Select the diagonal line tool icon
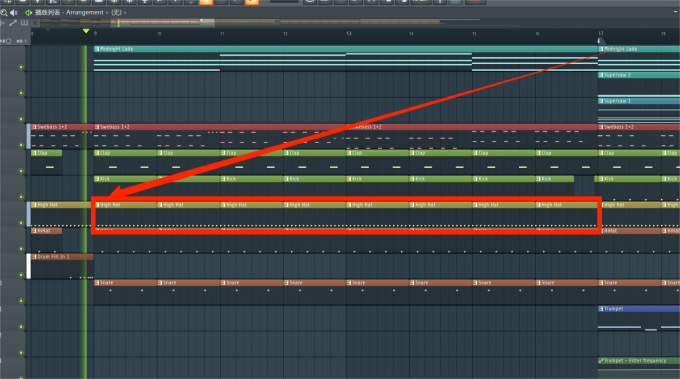The height and width of the screenshot is (379, 680). [13, 23]
